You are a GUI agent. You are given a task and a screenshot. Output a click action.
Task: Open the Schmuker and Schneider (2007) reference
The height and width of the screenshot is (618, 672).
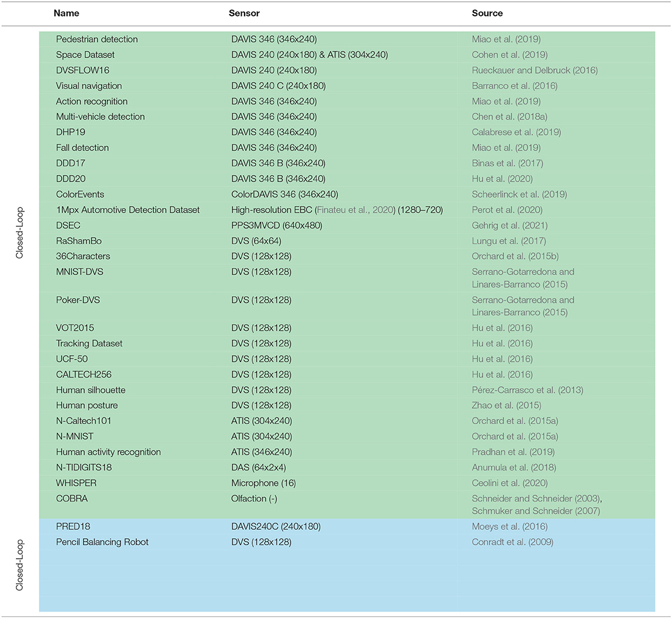pyautogui.click(x=536, y=511)
